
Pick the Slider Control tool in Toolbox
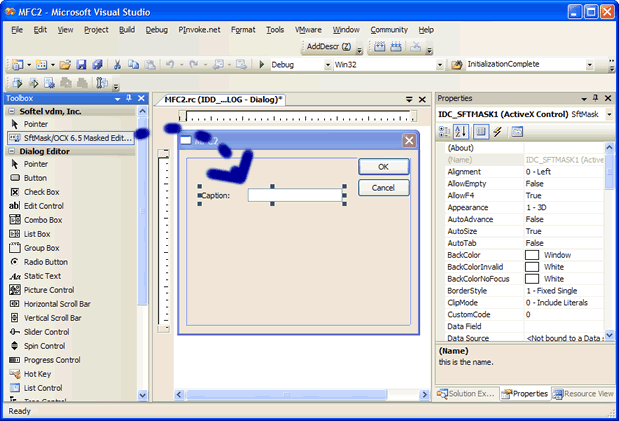[x=46, y=331]
